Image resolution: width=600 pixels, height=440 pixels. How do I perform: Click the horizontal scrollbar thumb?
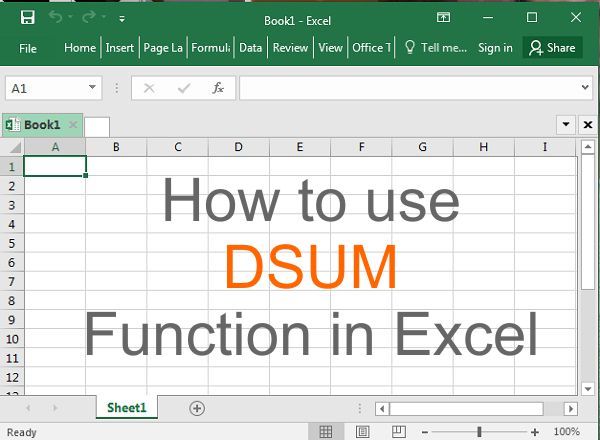point(466,409)
